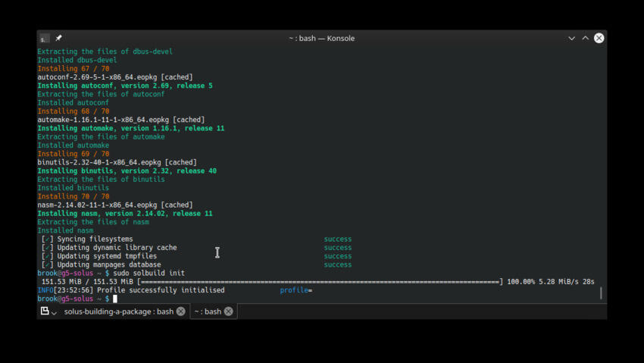Click 'Installed nasm' line

click(x=65, y=231)
